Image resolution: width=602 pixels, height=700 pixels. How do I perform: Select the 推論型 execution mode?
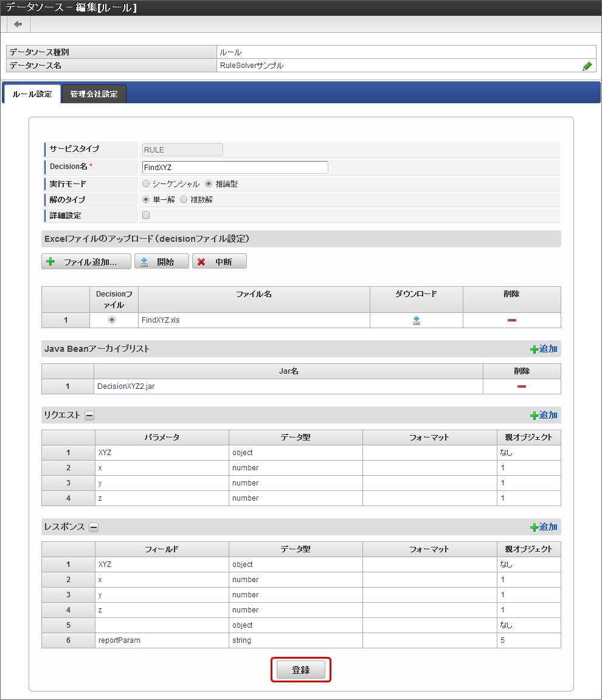click(209, 184)
